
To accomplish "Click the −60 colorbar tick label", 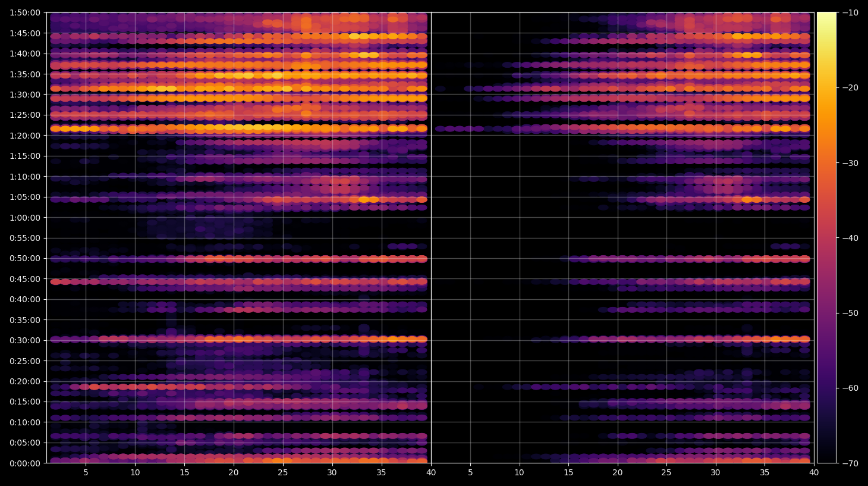I will click(850, 388).
